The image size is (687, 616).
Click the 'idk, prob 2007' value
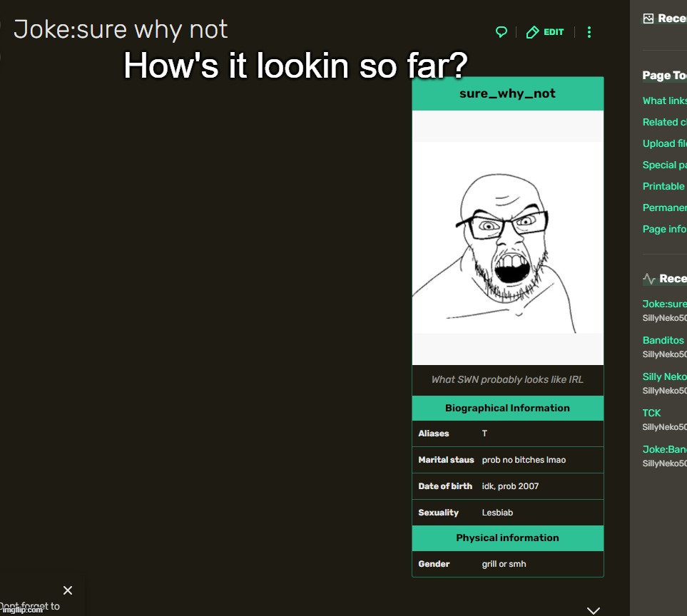pyautogui.click(x=510, y=486)
